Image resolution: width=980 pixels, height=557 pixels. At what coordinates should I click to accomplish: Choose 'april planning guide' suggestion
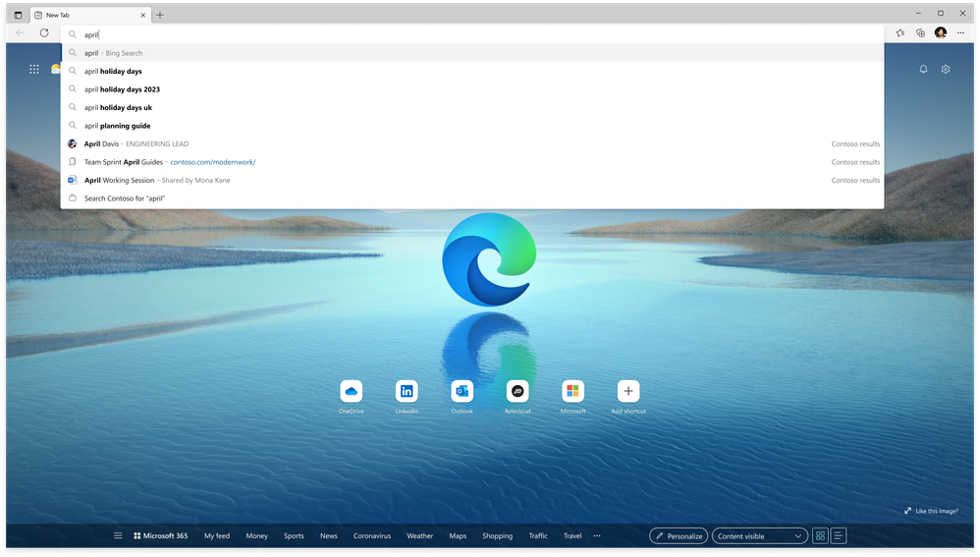tap(472, 126)
